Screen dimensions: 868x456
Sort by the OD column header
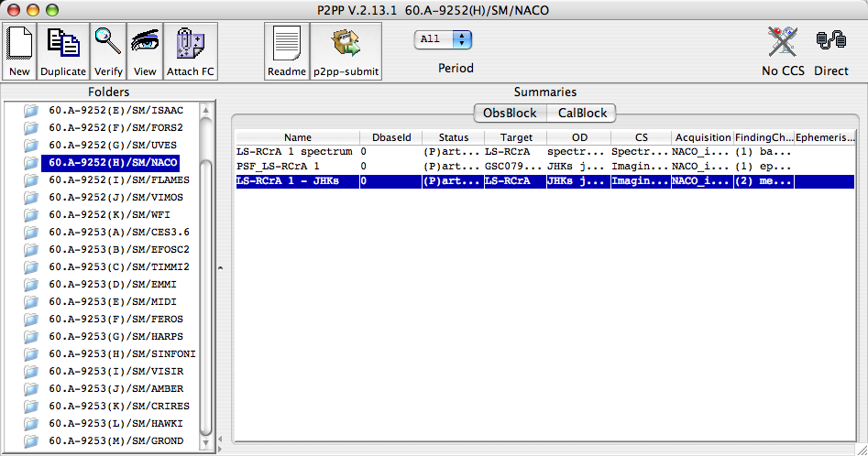(579, 137)
